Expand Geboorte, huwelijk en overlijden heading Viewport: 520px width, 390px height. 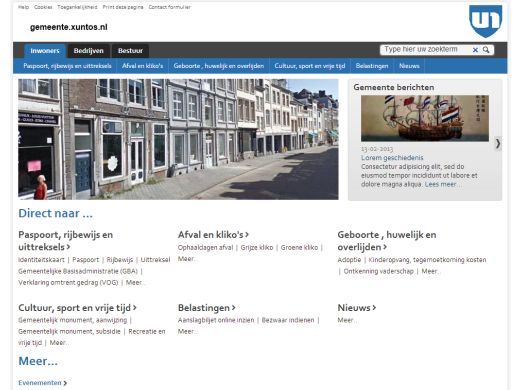[387, 241]
